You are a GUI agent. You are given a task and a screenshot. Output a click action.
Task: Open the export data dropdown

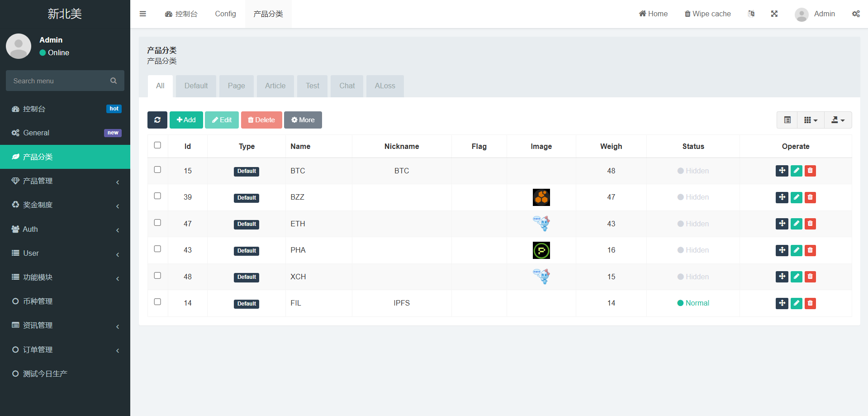838,120
